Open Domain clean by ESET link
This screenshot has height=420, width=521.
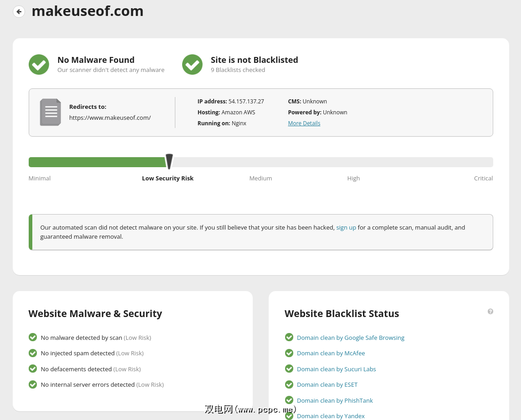pyautogui.click(x=327, y=384)
